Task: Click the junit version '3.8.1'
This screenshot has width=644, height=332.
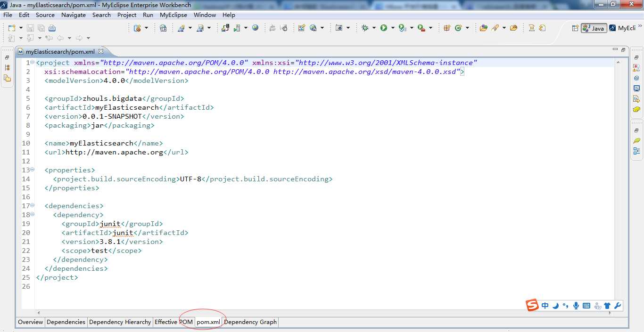Action: [110, 242]
